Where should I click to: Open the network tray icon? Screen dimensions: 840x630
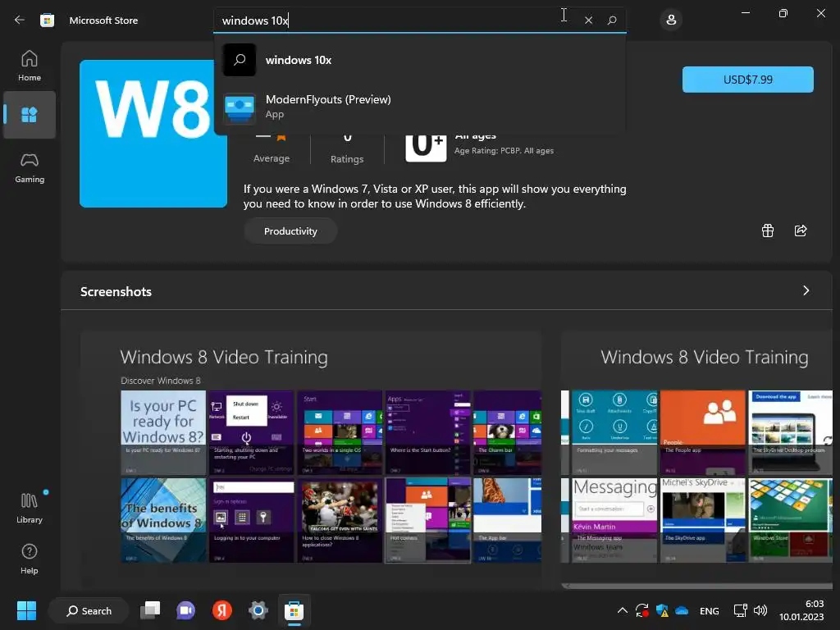(741, 610)
